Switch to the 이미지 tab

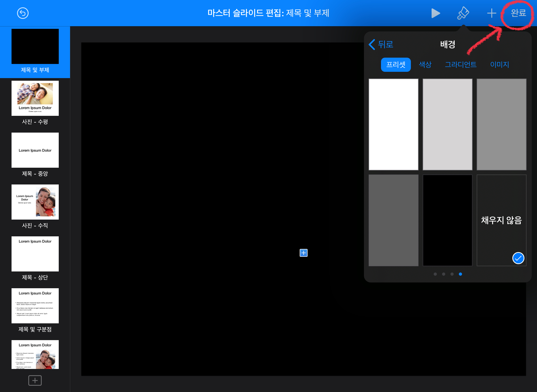tap(500, 64)
